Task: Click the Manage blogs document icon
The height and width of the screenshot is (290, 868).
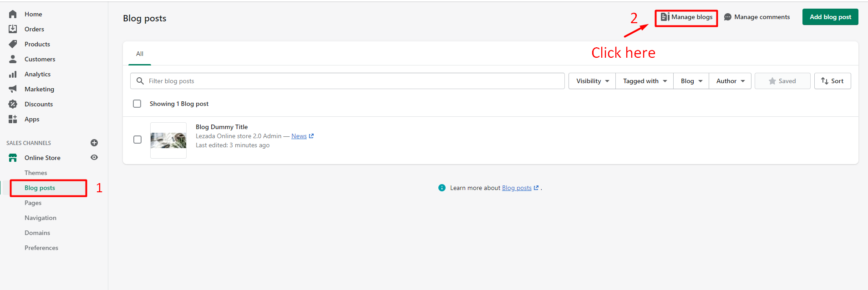Action: point(665,17)
